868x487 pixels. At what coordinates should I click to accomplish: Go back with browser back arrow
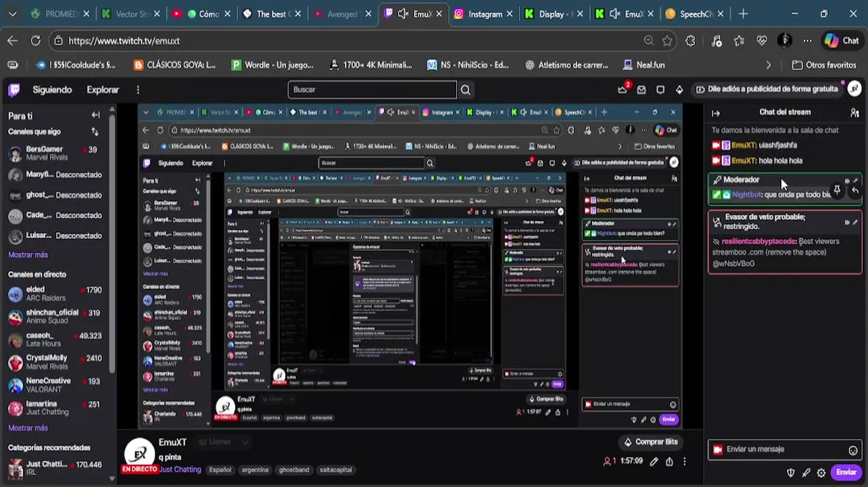(x=12, y=41)
